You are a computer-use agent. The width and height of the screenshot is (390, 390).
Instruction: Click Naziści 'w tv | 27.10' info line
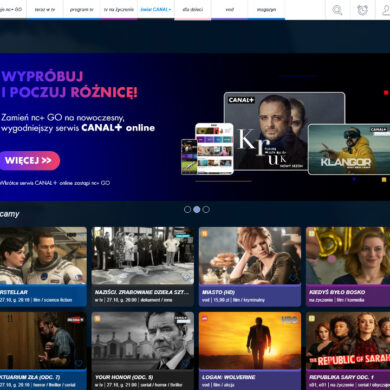(134, 300)
